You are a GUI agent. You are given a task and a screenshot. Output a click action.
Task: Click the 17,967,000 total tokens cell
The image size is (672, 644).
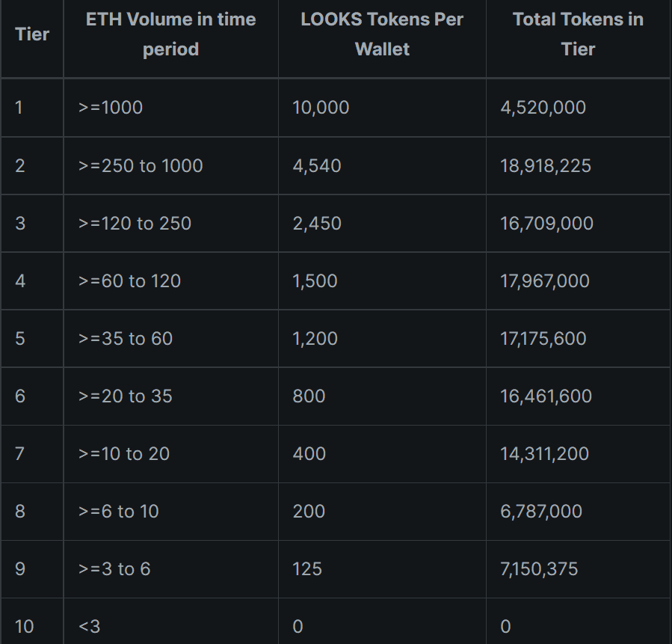click(x=545, y=280)
